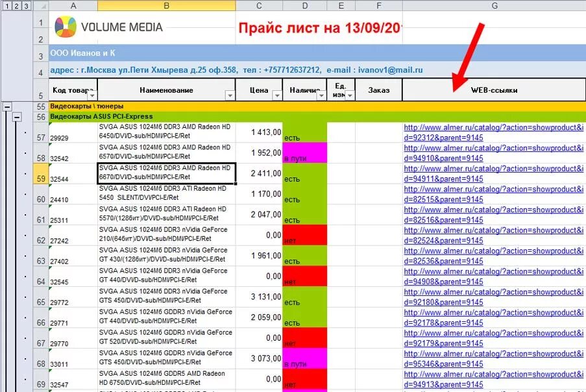The width and height of the screenshot is (586, 392).
Task: Open the Наименование filter dropdown
Action: click(x=230, y=95)
